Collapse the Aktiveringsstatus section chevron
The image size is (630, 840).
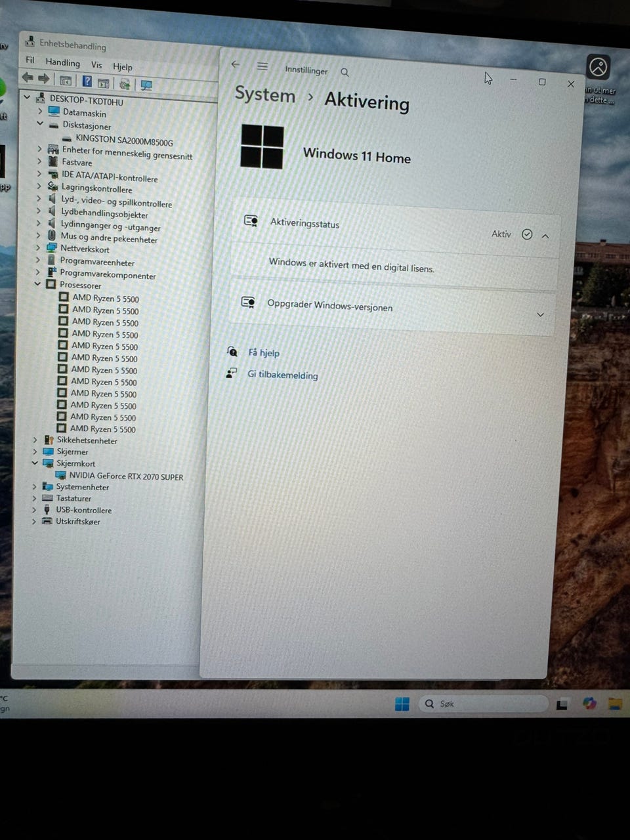tap(545, 236)
